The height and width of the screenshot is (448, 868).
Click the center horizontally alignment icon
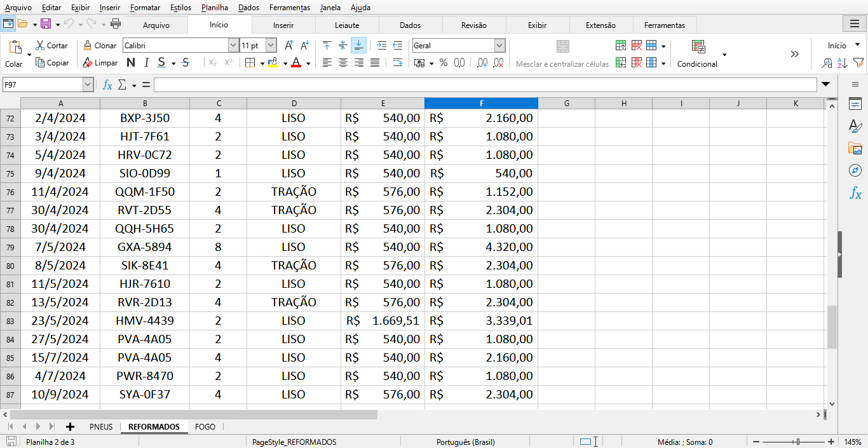(x=343, y=63)
